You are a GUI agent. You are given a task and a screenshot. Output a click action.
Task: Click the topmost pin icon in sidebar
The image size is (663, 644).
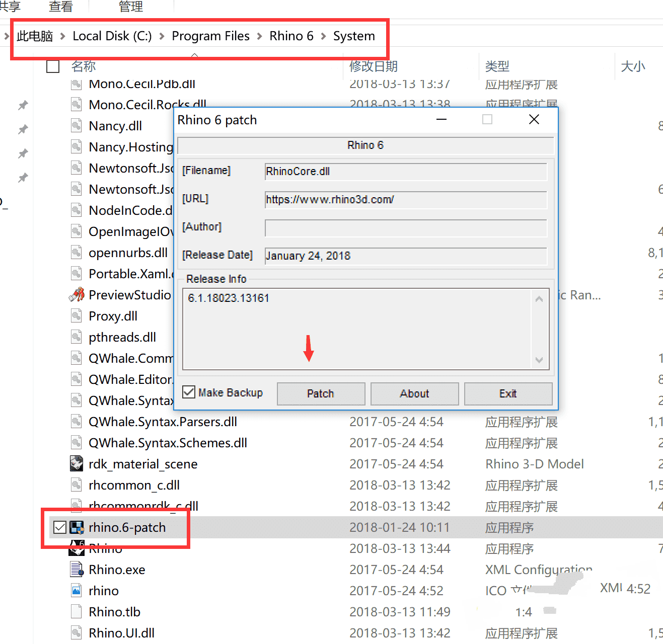(x=23, y=105)
